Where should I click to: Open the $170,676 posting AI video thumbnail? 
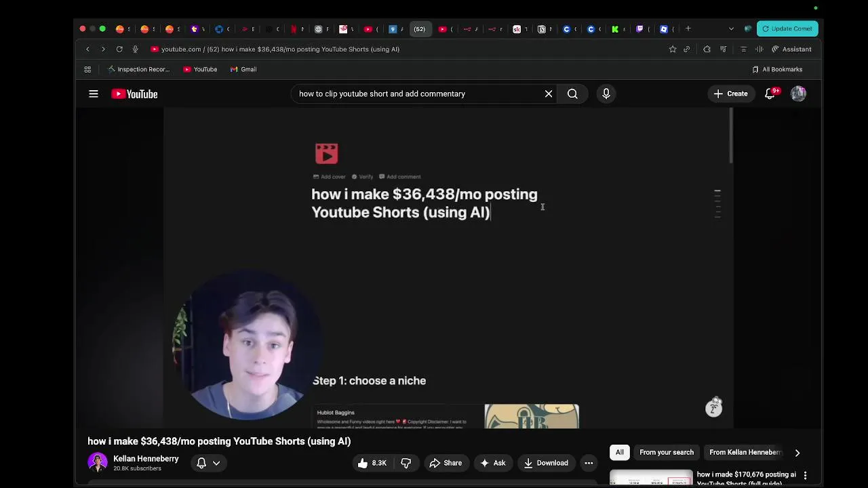(x=651, y=478)
